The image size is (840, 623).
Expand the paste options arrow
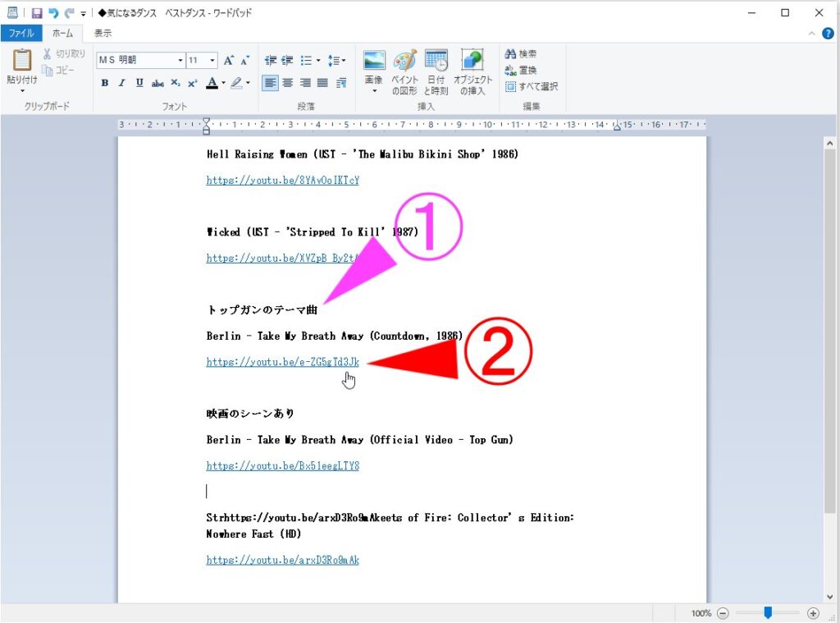(x=22, y=90)
